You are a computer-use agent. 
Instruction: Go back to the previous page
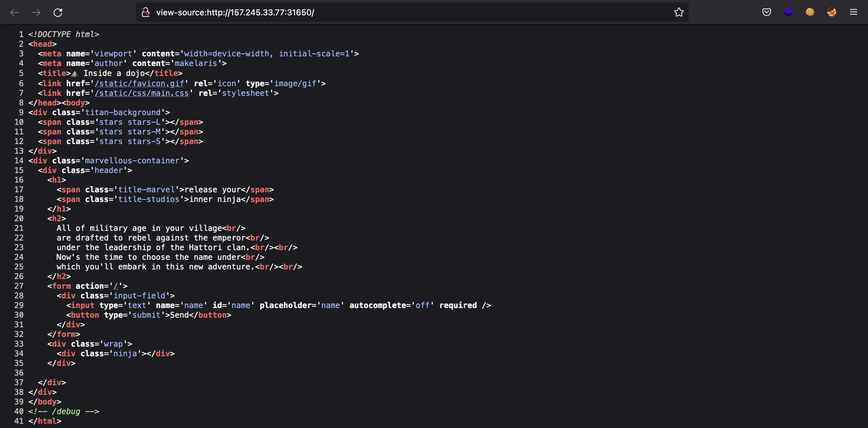tap(14, 12)
